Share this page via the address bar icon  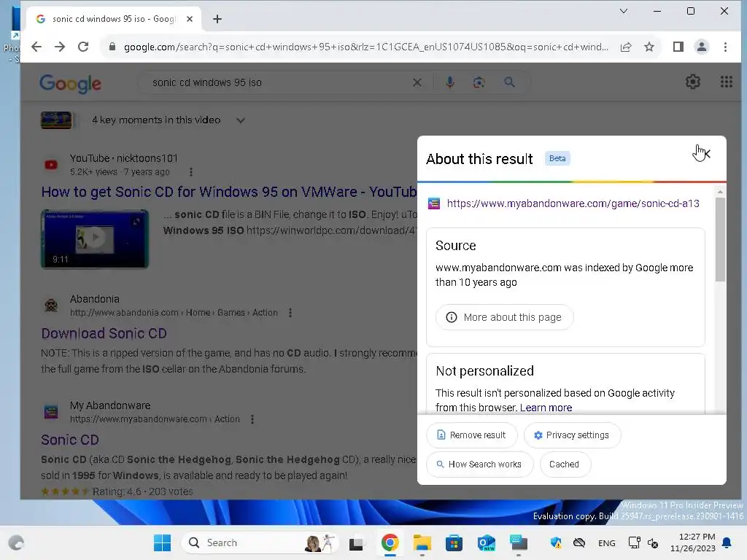626,47
